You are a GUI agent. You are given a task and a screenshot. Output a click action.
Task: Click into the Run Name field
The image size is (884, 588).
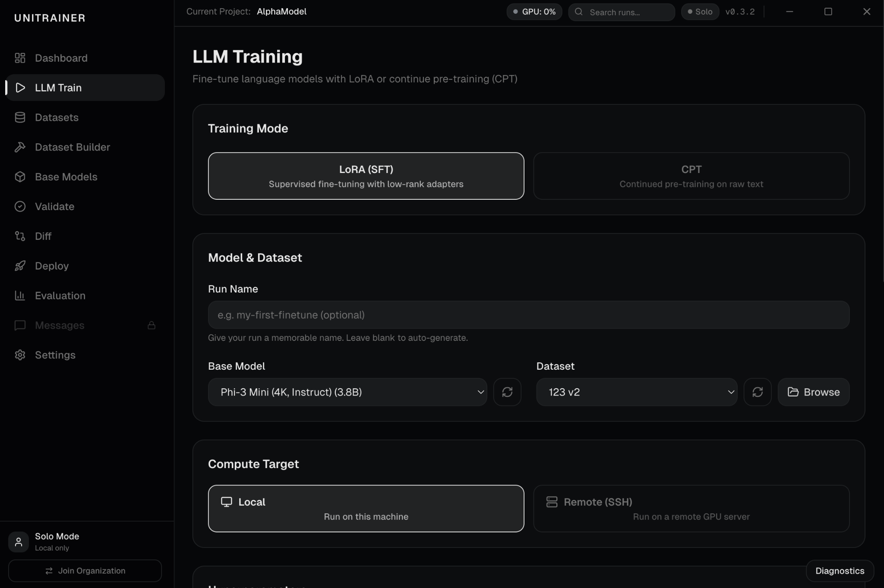point(528,315)
